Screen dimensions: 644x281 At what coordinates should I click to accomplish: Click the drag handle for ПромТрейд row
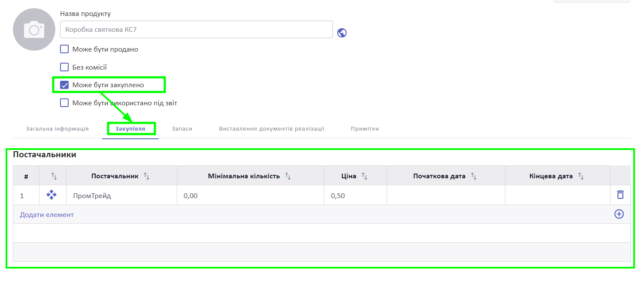click(x=51, y=195)
